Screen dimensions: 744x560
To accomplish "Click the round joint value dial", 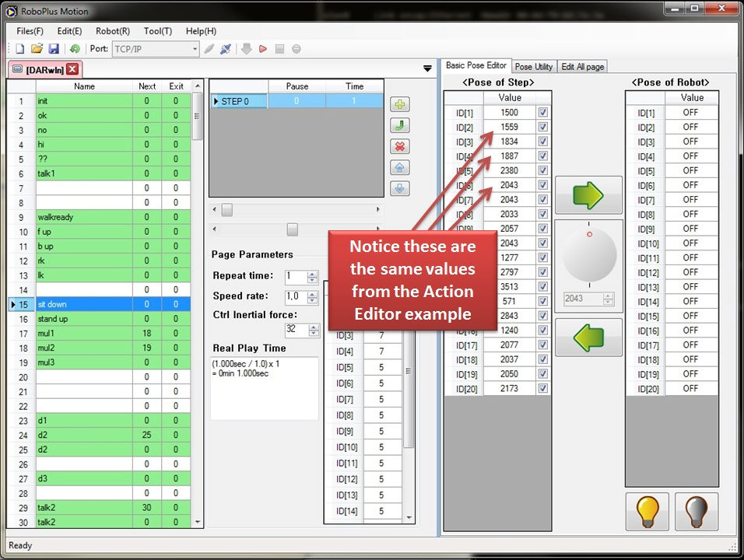I will pyautogui.click(x=589, y=254).
